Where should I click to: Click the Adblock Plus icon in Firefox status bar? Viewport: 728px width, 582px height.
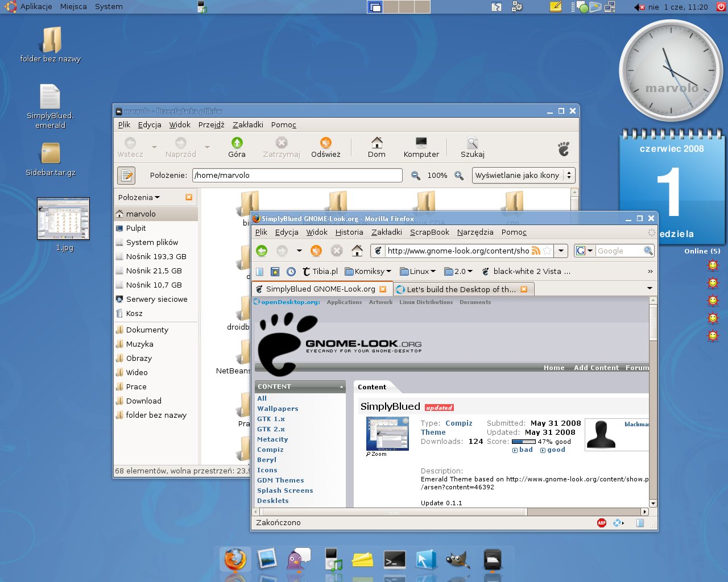point(602,523)
